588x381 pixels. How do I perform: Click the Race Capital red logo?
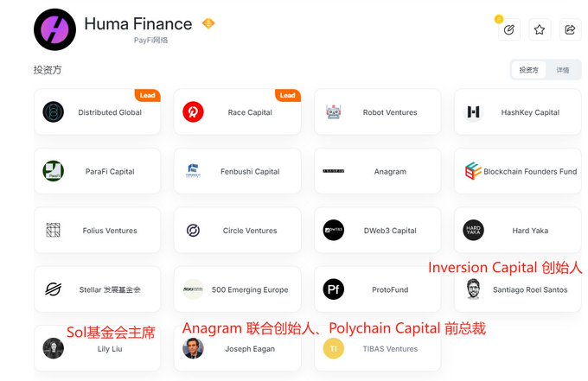pyautogui.click(x=193, y=112)
